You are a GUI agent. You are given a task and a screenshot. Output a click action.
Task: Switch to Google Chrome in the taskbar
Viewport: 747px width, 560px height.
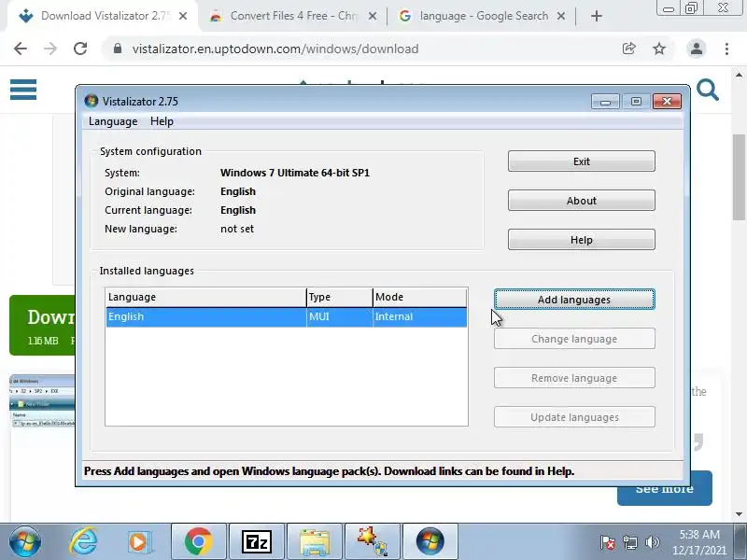coord(199,541)
